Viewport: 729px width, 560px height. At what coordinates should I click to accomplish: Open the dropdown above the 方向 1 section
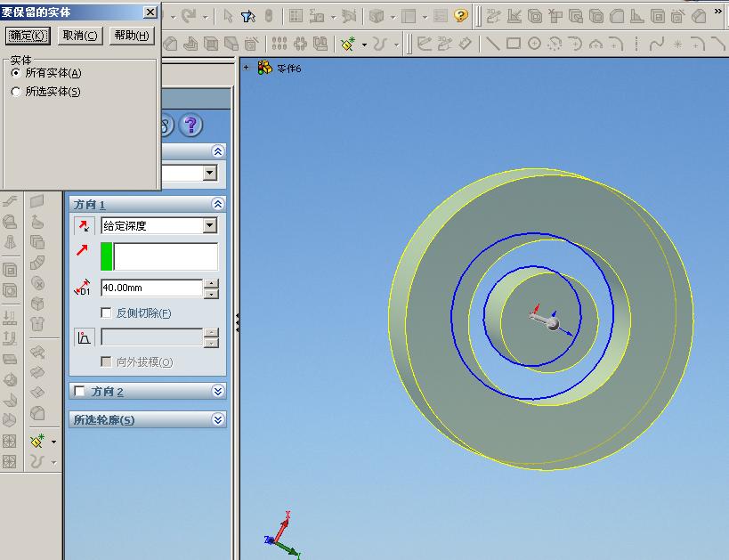[210, 173]
